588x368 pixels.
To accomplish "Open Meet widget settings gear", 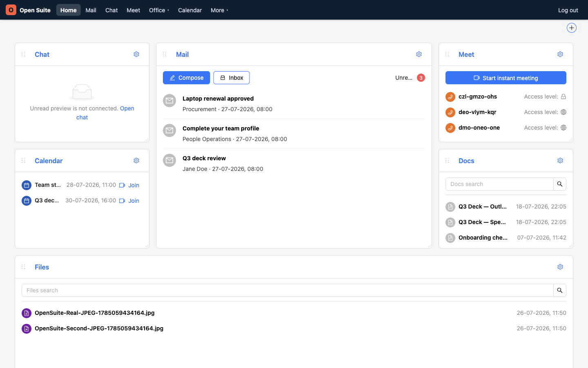I will pyautogui.click(x=560, y=54).
